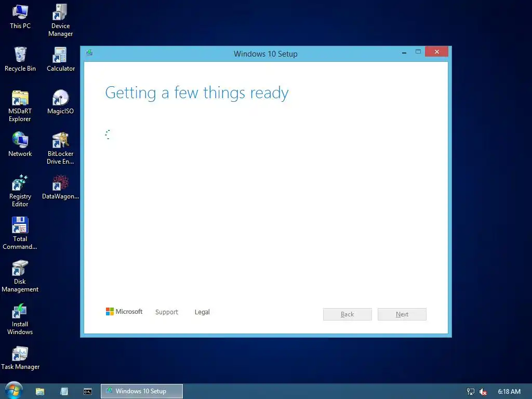Select the Recycle Bin icon
Viewport: 532px width, 399px height.
click(20, 59)
